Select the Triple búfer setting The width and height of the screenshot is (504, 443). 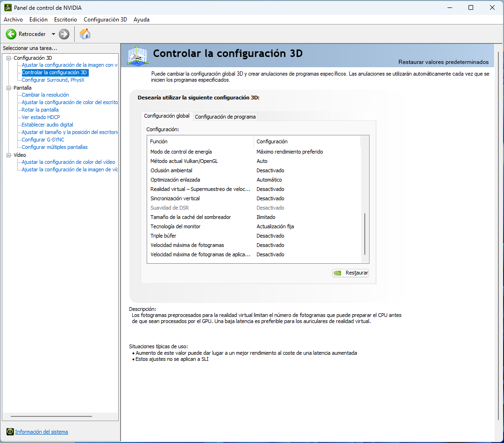click(254, 236)
